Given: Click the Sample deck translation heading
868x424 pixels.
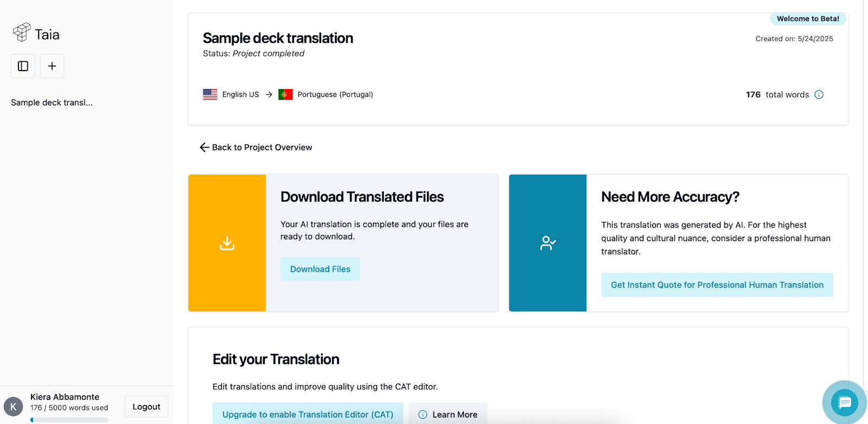Looking at the screenshot, I should [x=278, y=39].
